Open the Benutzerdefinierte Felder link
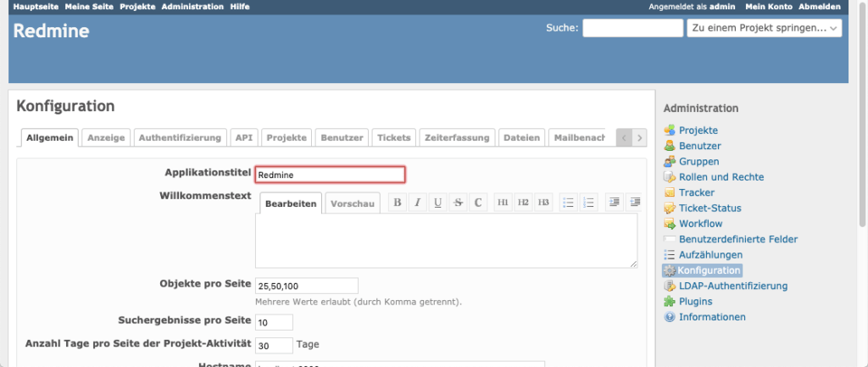 [x=738, y=239]
